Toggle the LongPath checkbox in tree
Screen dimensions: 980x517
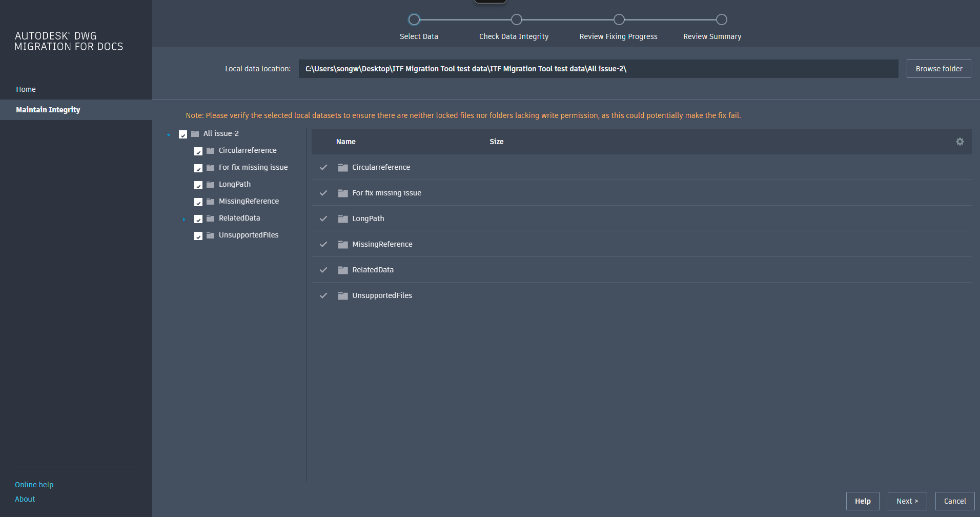198,185
